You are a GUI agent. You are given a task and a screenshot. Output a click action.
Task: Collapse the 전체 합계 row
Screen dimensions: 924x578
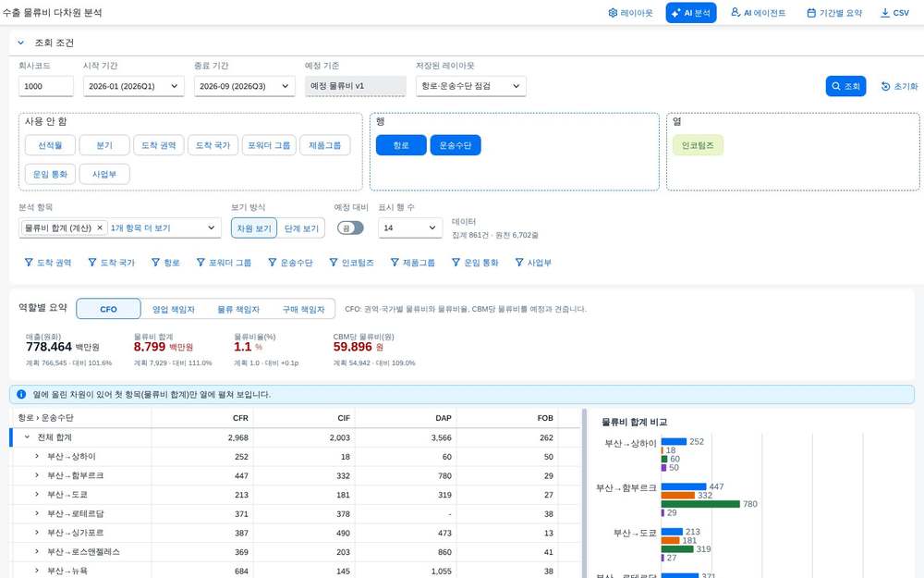coord(27,437)
